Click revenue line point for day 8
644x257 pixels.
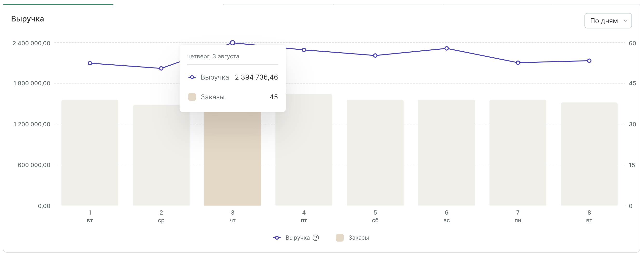pos(589,61)
